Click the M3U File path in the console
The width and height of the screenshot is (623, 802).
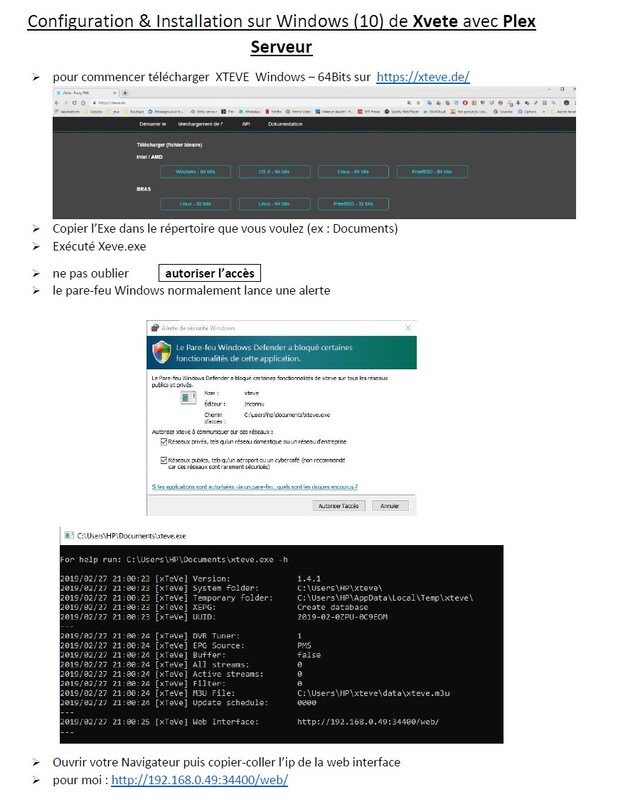[373, 693]
